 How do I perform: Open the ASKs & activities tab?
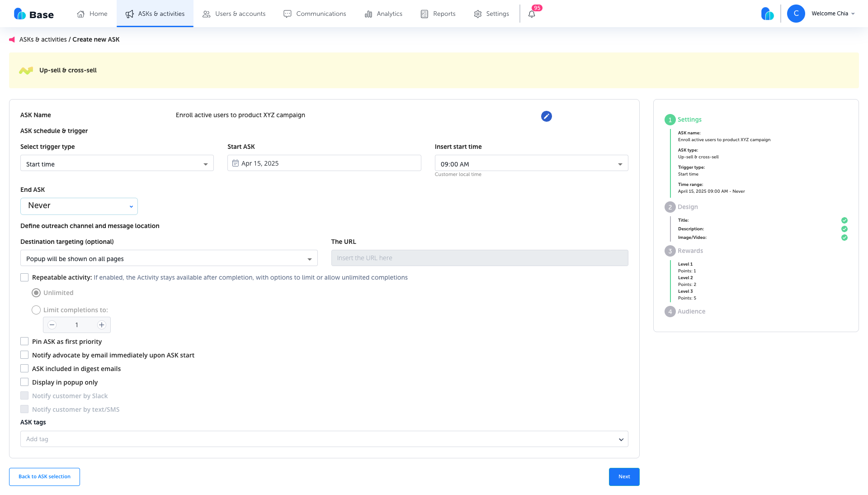[x=155, y=14]
